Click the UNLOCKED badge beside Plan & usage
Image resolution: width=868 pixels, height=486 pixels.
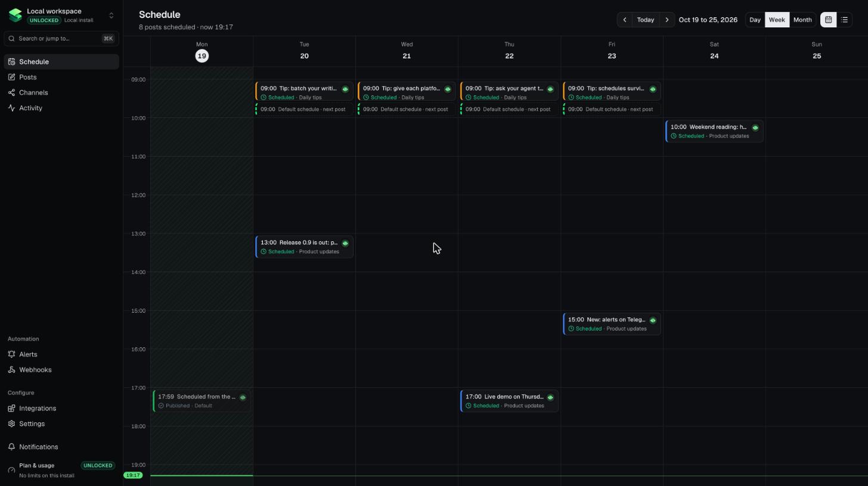pyautogui.click(x=98, y=466)
